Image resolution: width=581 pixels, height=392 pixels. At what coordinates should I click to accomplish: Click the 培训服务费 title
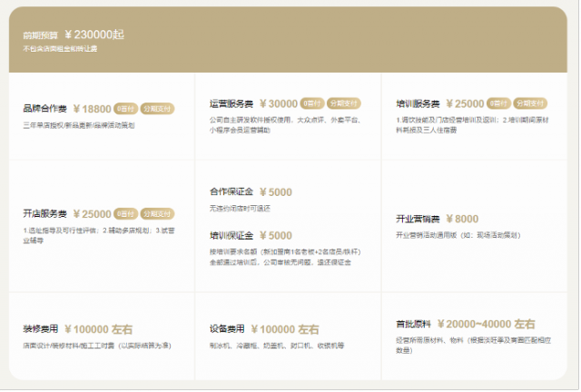click(x=418, y=103)
